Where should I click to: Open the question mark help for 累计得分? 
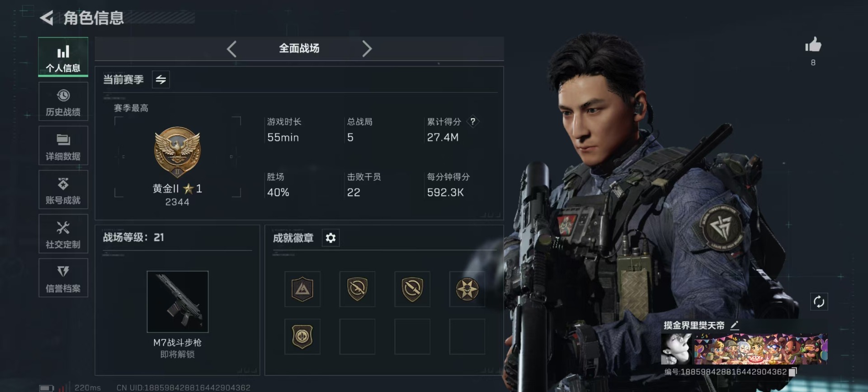pyautogui.click(x=473, y=121)
